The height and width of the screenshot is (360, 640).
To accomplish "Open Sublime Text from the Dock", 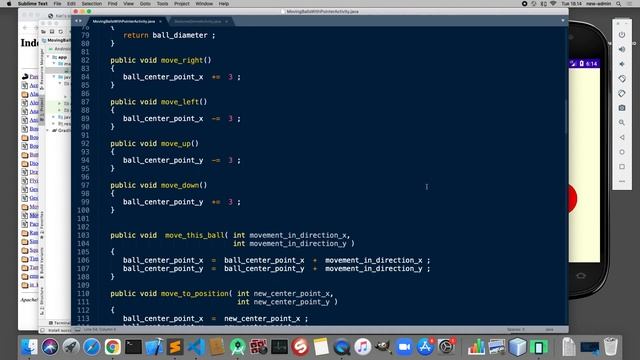I will [175, 347].
